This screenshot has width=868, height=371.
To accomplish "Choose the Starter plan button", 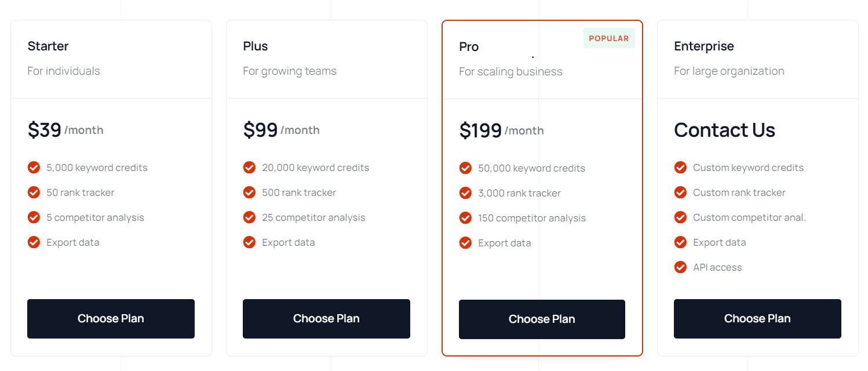I will point(111,319).
